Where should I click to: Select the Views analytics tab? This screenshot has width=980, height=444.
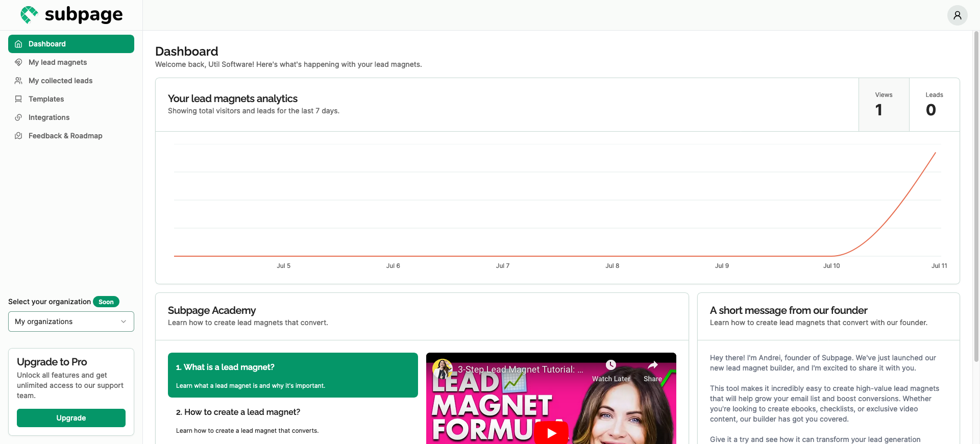pyautogui.click(x=884, y=105)
